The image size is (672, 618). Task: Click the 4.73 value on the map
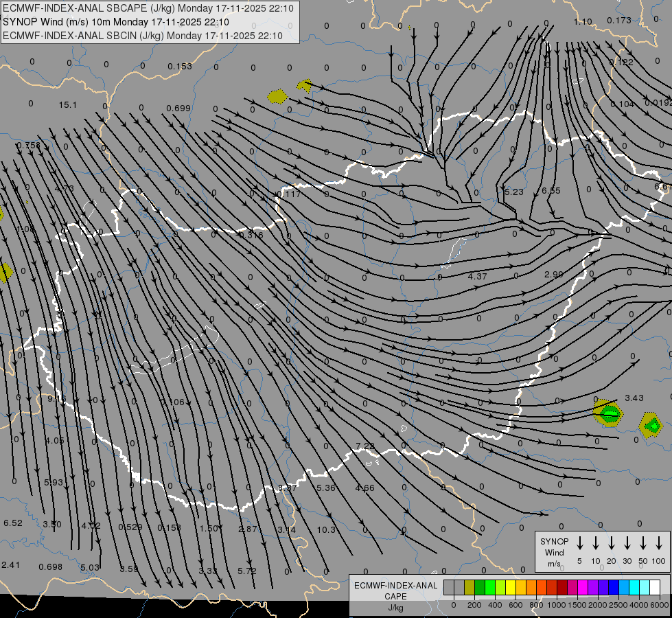tap(65, 188)
